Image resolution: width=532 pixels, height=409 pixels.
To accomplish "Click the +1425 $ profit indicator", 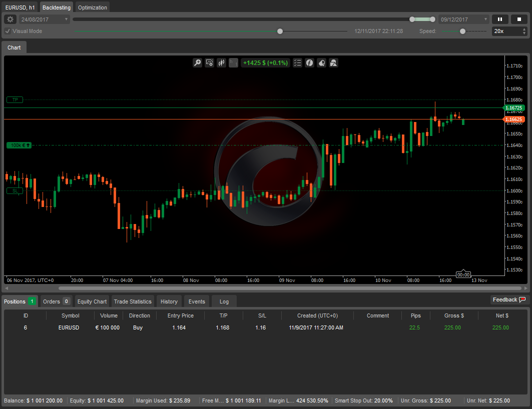I will point(265,62).
